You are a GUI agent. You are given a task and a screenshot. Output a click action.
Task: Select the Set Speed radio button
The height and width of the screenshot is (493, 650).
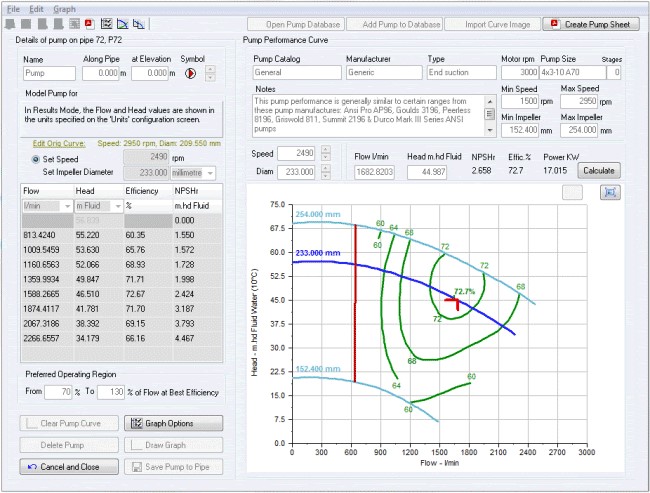37,158
